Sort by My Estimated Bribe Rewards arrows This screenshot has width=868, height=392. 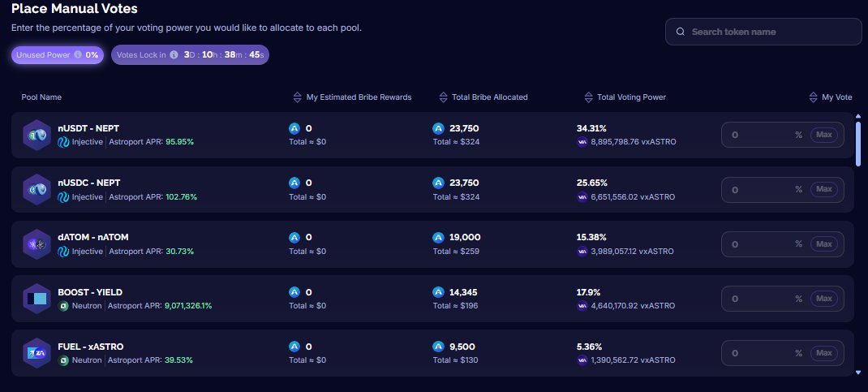[297, 97]
